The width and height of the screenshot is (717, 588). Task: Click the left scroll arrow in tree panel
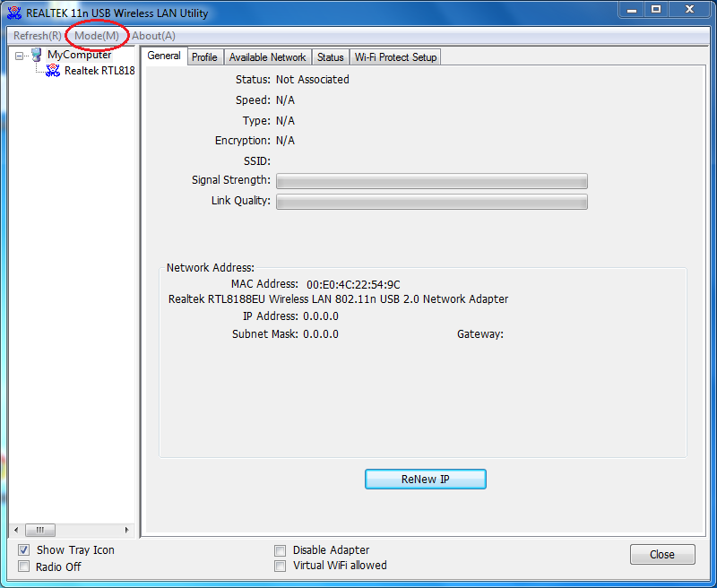16,530
